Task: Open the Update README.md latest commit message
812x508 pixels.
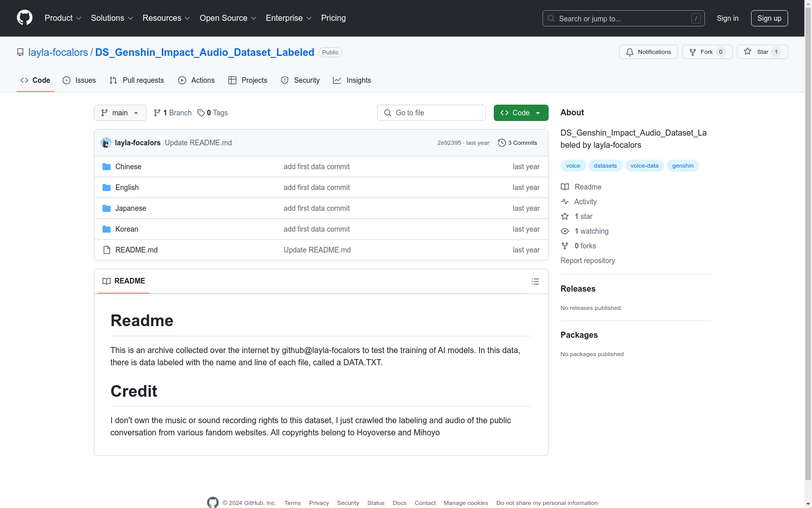Action: tap(198, 143)
